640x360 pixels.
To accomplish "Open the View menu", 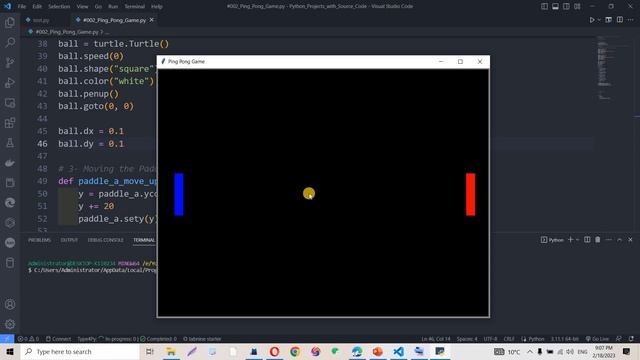I will click(x=82, y=7).
